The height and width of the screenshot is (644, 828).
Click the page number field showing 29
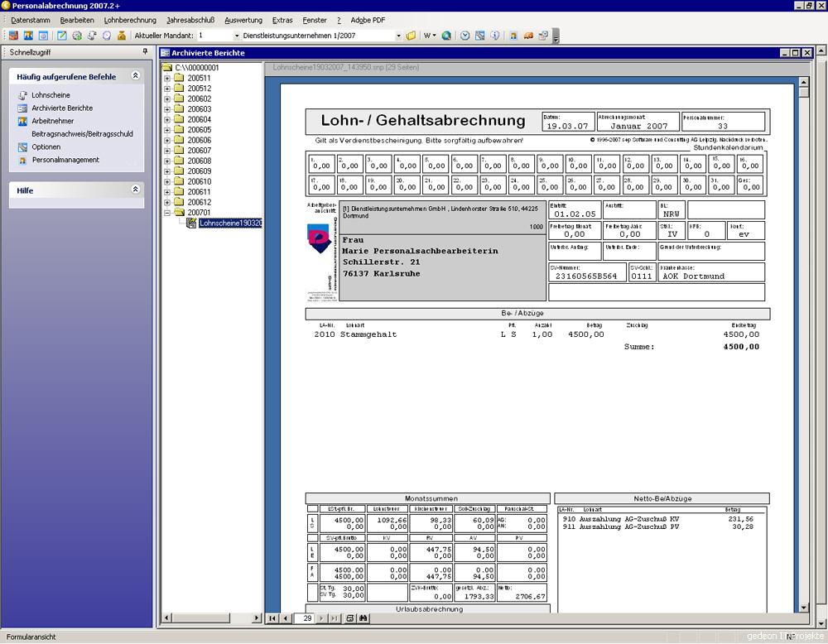pos(305,618)
